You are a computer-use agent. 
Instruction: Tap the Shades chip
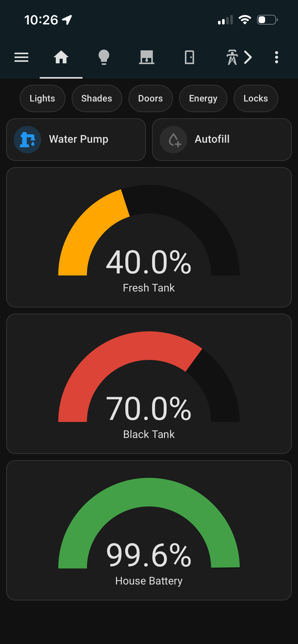coord(97,98)
